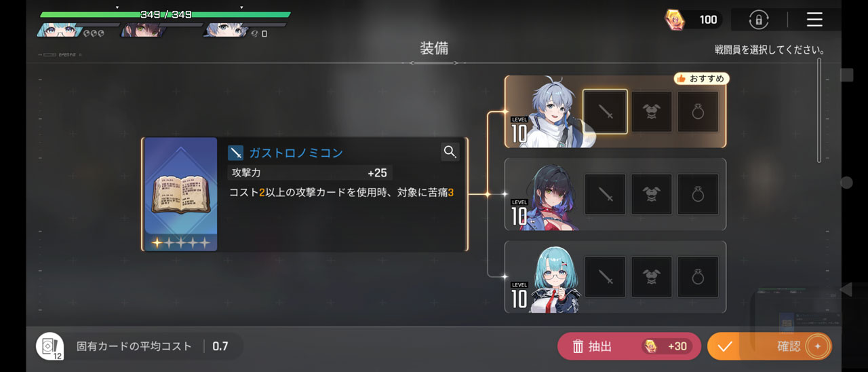Image resolution: width=868 pixels, height=372 pixels.
Task: Select armor slot of silver-haired character
Action: pos(652,112)
